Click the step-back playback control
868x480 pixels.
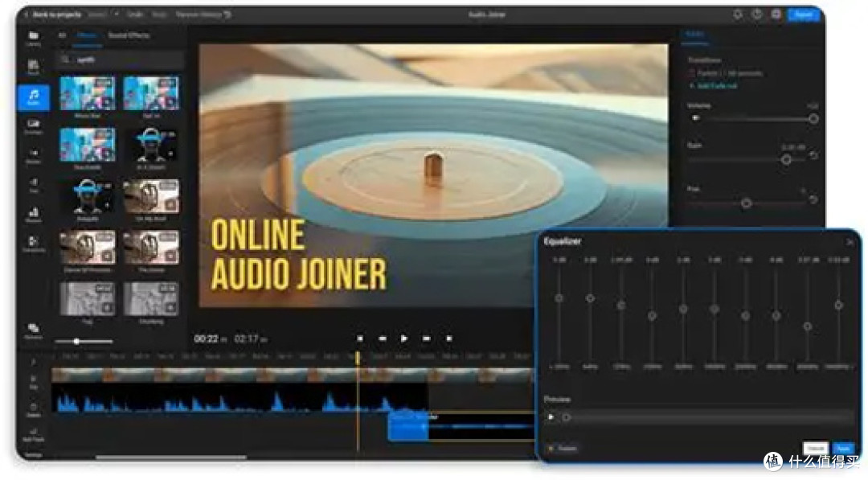tap(382, 338)
